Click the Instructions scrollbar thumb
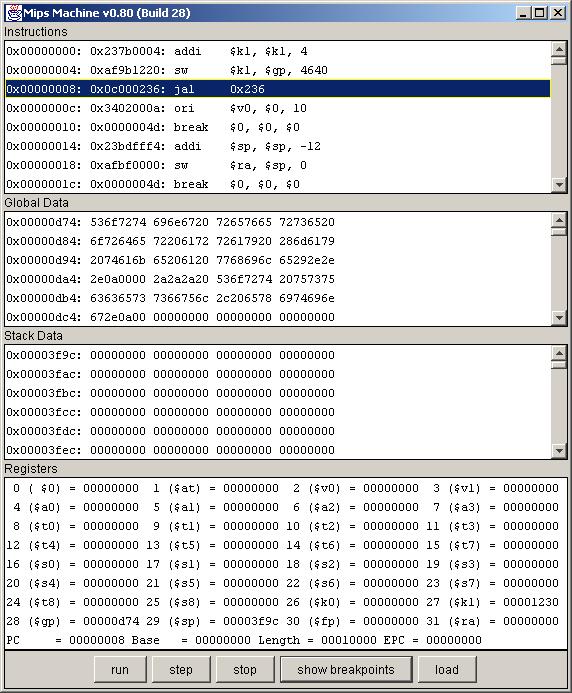Screen dimensions: 572x693 click(x=559, y=61)
